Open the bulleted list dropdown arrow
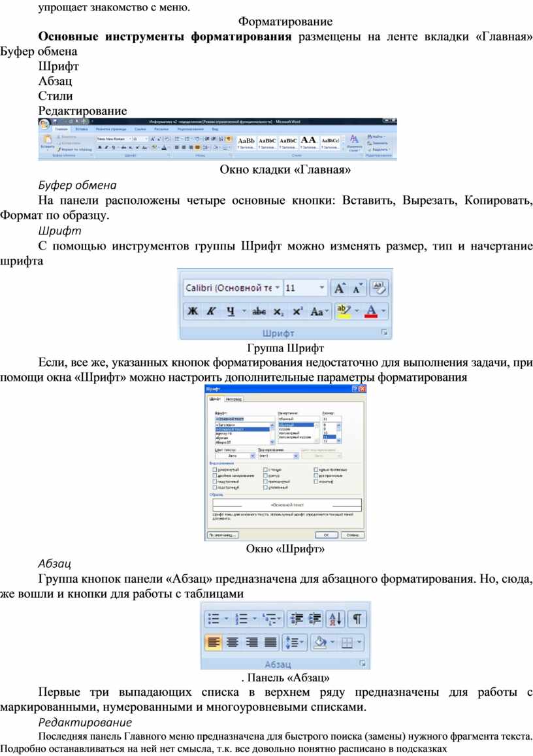The width and height of the screenshot is (533, 756). 226,618
